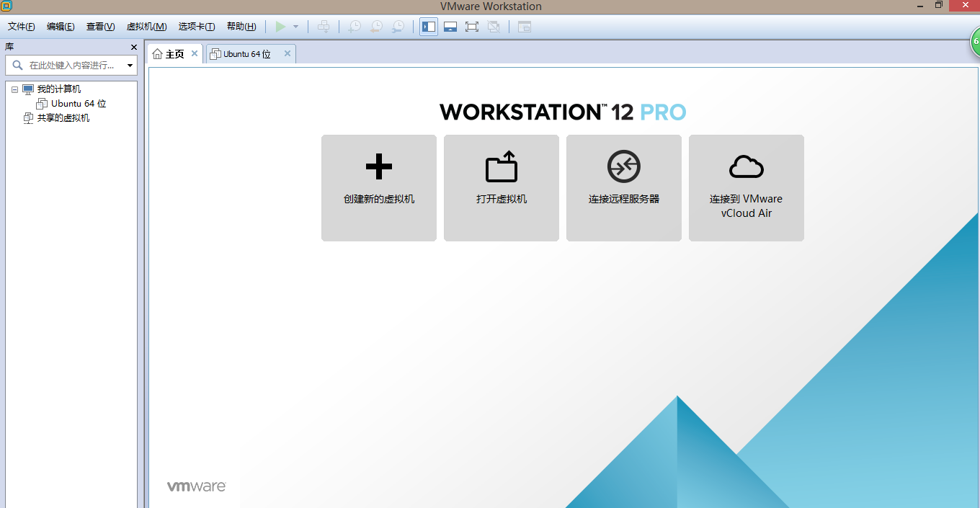This screenshot has width=980, height=508.
Task: Click the VMware application icon in title bar
Action: [x=6, y=6]
